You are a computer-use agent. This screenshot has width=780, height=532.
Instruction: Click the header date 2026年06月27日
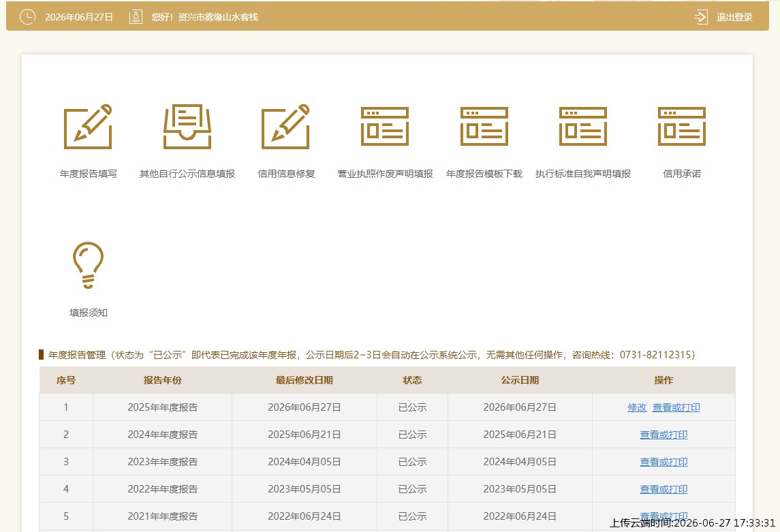pos(78,17)
